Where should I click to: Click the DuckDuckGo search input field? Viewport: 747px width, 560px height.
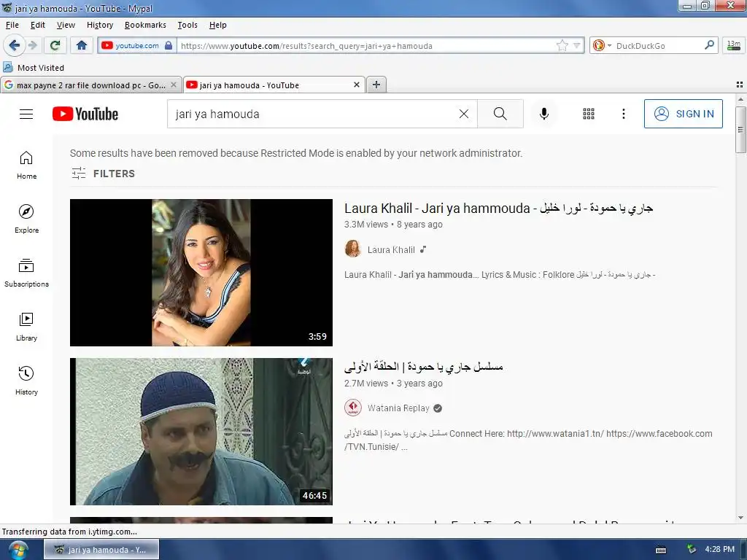(x=659, y=46)
